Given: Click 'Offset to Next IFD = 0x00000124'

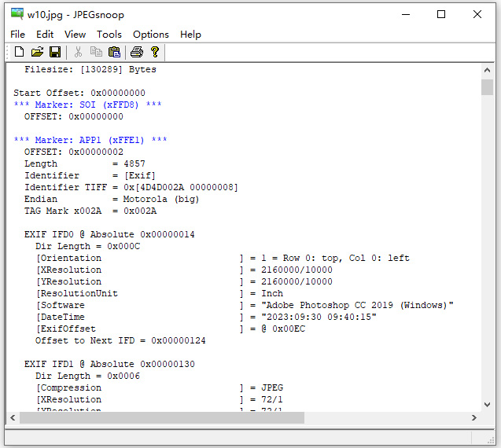Looking at the screenshot, I should (x=120, y=340).
